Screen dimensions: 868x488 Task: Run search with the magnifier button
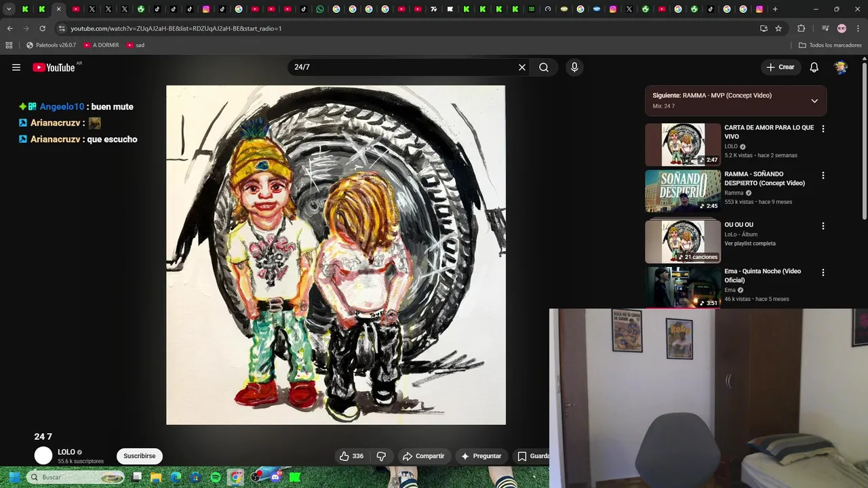pyautogui.click(x=544, y=67)
